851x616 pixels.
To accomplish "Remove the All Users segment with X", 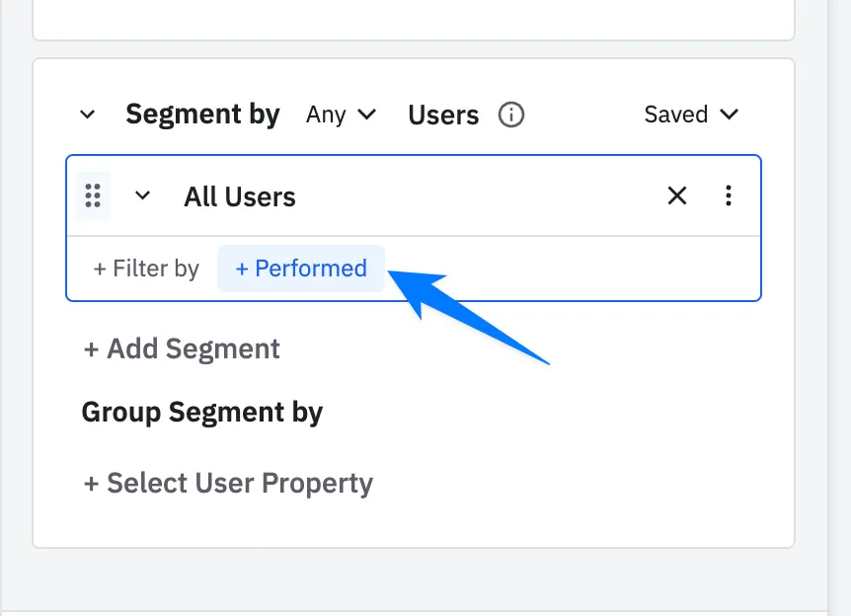I will pos(677,195).
